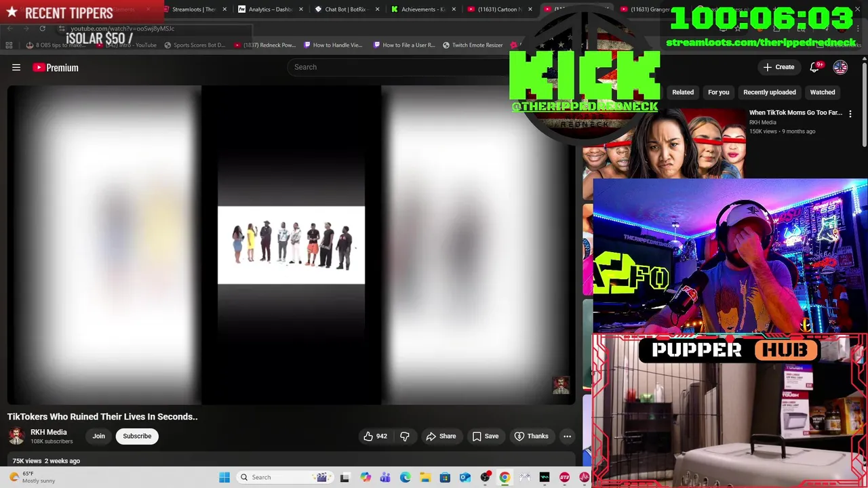Click the channel watermark in video corner

pos(561,385)
